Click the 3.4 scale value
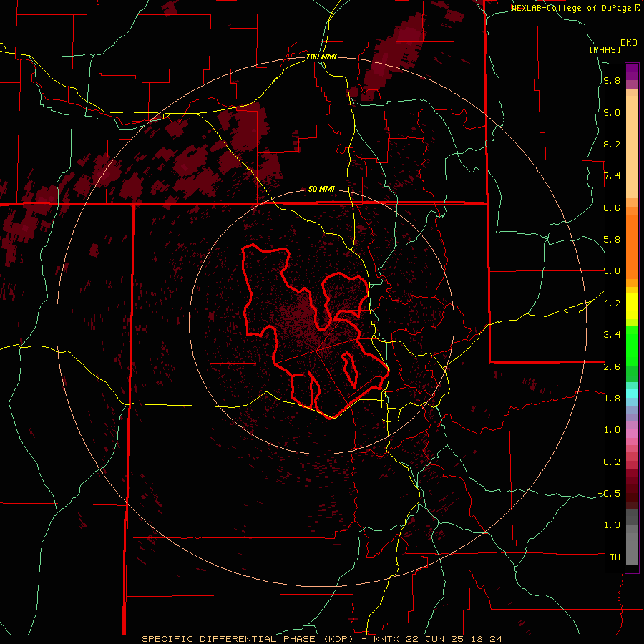Viewport: 644px width, 644px height. point(612,335)
